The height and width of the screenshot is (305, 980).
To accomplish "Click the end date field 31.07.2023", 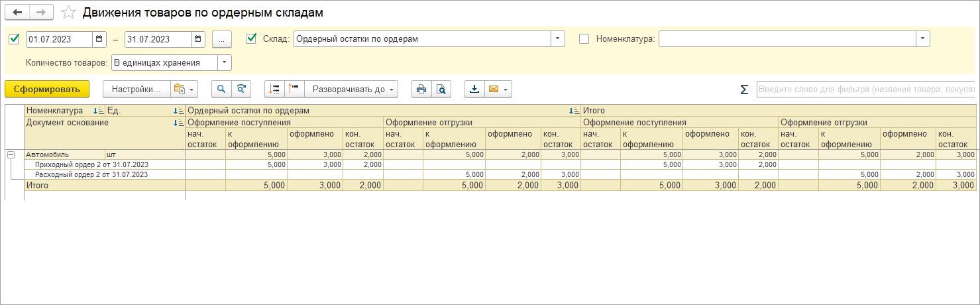I will (x=158, y=39).
